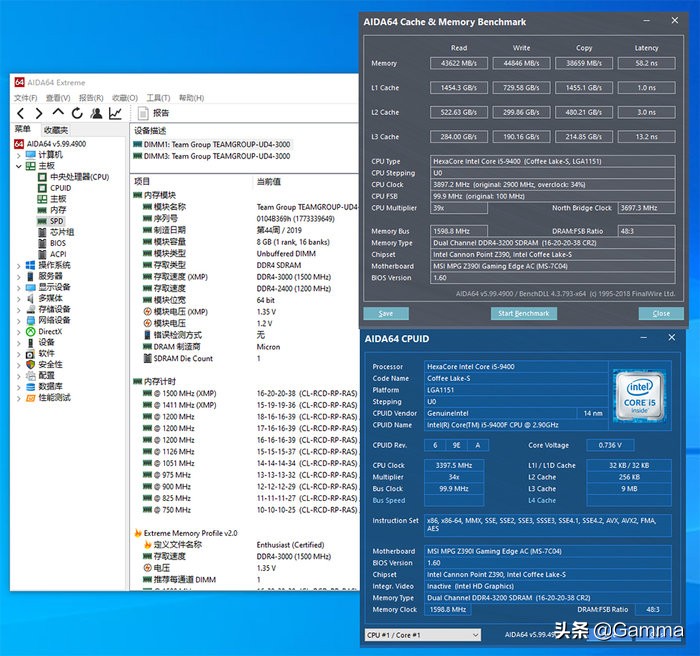Select CPUID item in the tree
Viewport: 700px width, 656px height.
point(61,187)
